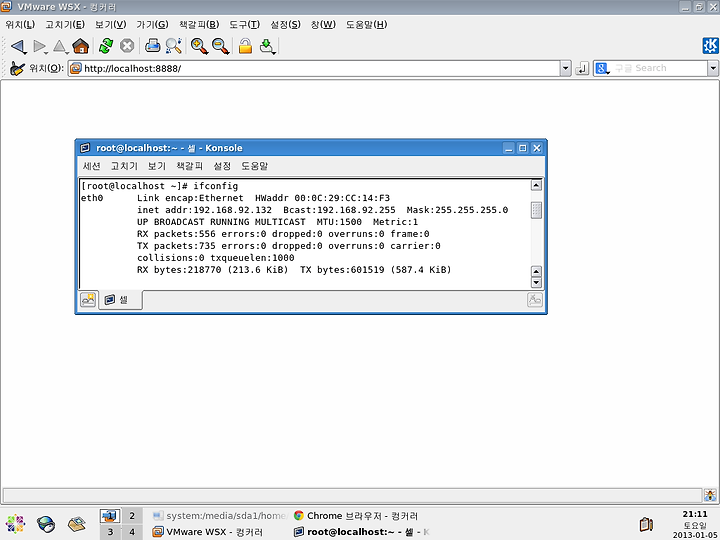The height and width of the screenshot is (540, 720).
Task: Click the grey forward arrow in toolbar
Action: 40,46
